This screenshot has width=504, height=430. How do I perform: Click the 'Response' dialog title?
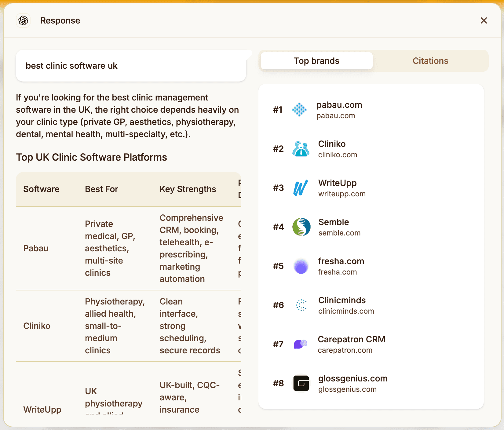point(60,20)
